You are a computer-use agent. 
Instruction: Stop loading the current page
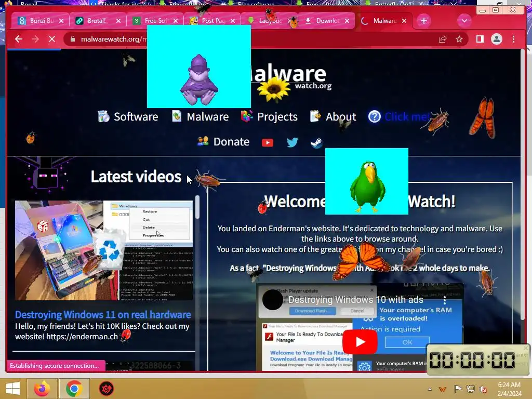[x=52, y=39]
